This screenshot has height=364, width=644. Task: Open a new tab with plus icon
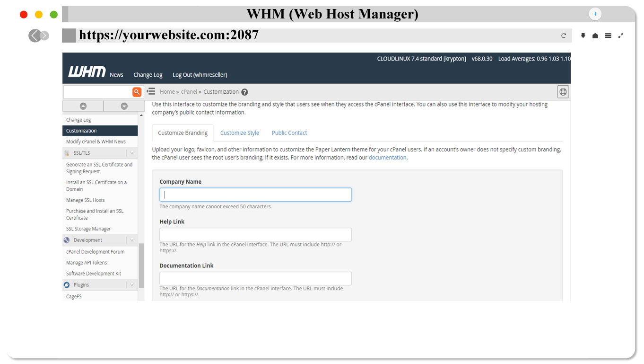pyautogui.click(x=595, y=14)
